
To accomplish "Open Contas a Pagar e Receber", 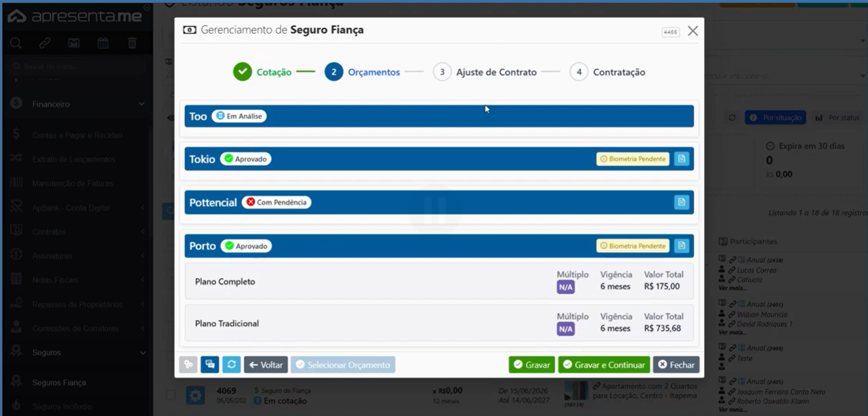I will tap(77, 136).
